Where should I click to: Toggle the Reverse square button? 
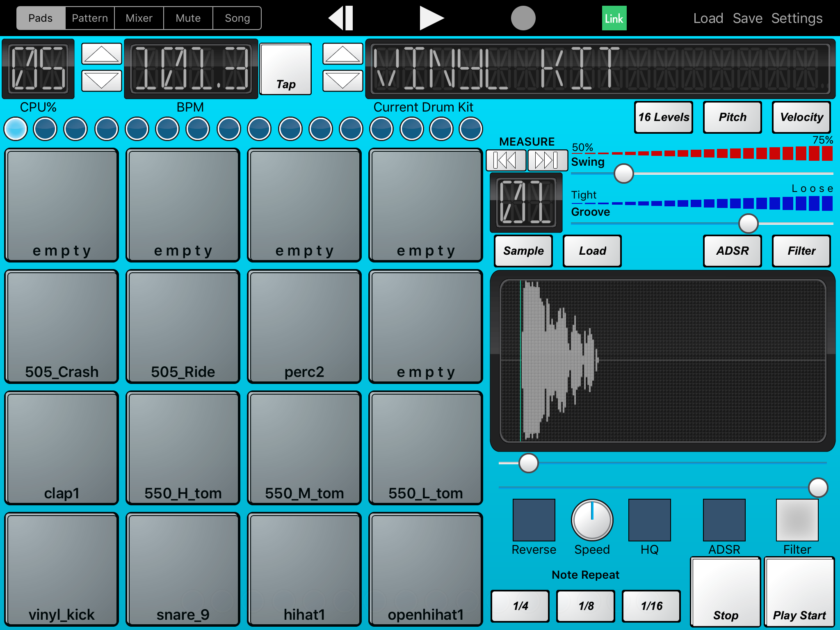pos(534,520)
